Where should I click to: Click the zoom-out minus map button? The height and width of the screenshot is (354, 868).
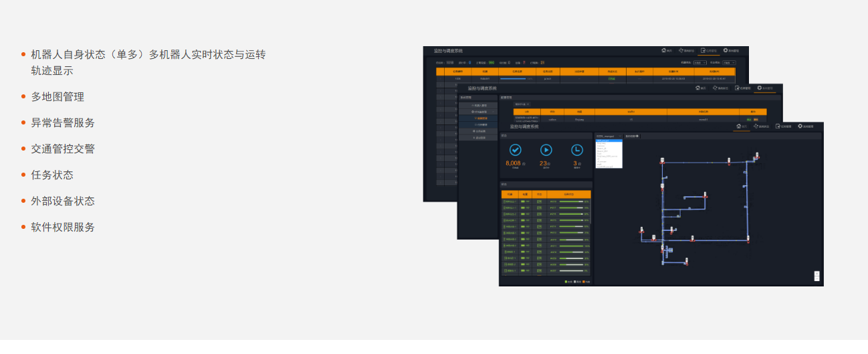point(817,280)
